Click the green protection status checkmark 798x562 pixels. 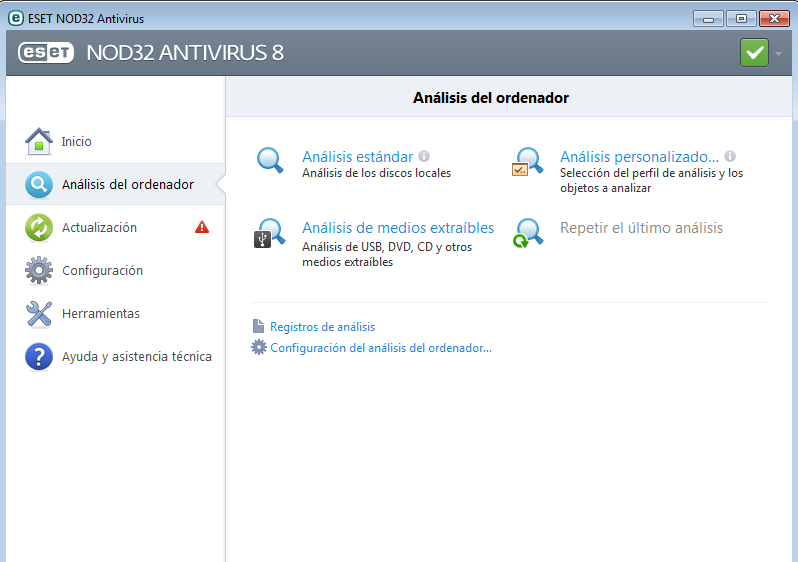(754, 52)
